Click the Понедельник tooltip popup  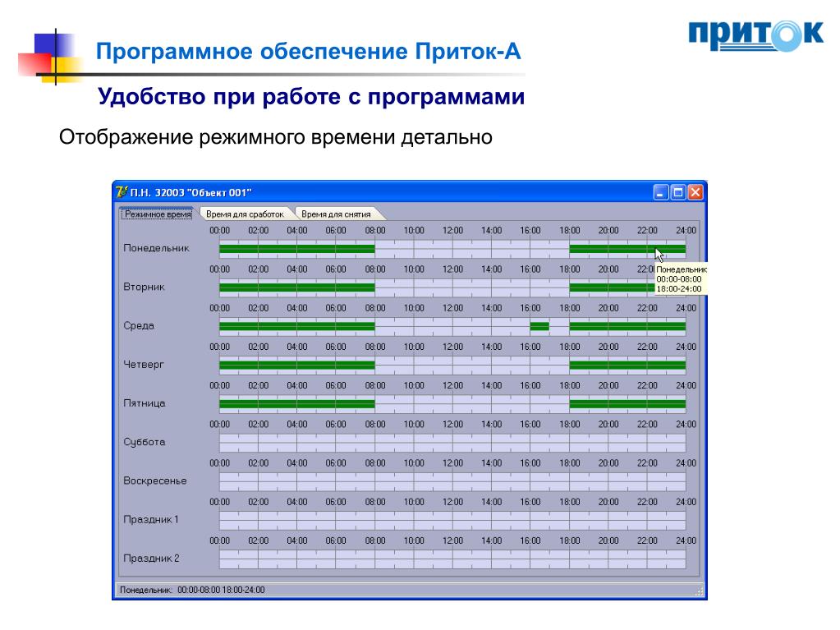(681, 279)
